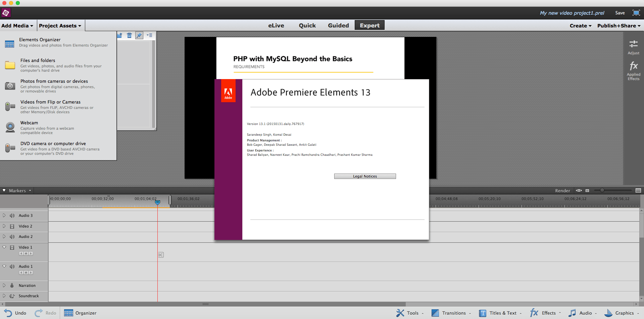Click the zoom in icon on timeline
644x319 pixels.
point(638,190)
